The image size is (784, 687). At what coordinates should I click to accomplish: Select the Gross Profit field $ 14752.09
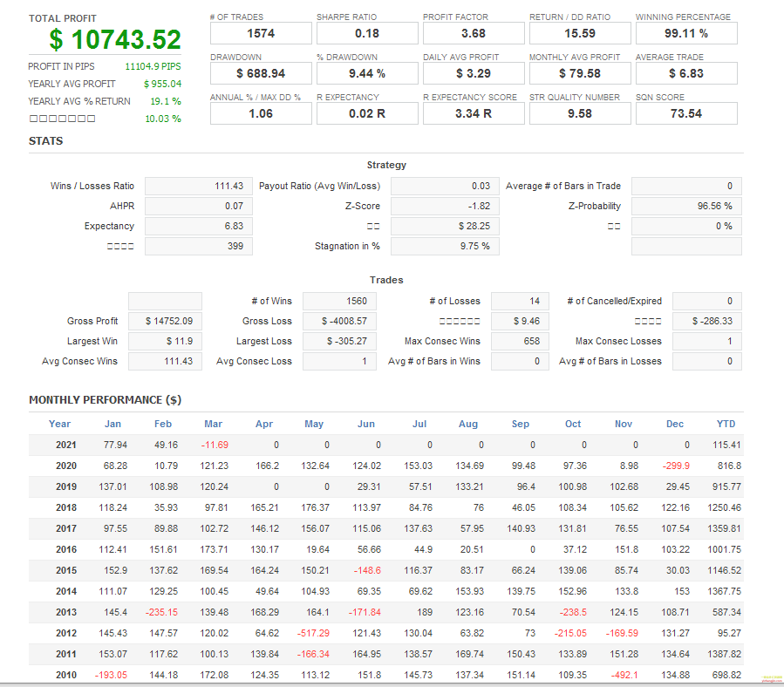165,321
